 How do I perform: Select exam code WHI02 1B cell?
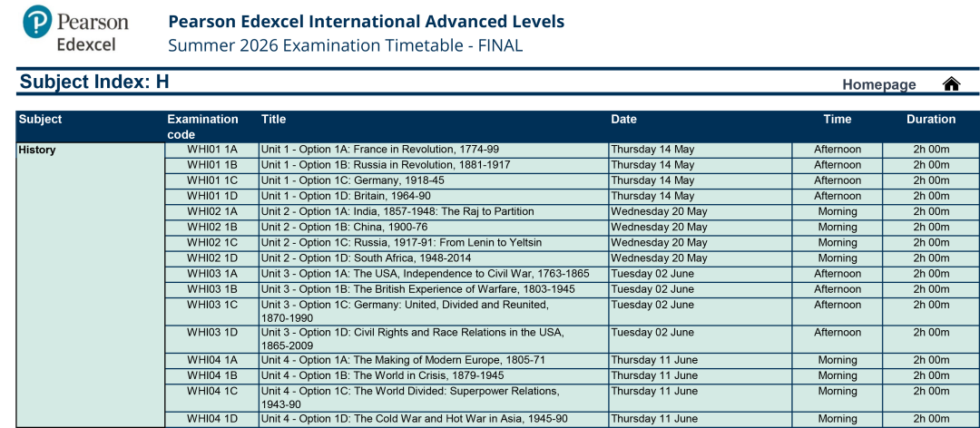[x=211, y=227]
